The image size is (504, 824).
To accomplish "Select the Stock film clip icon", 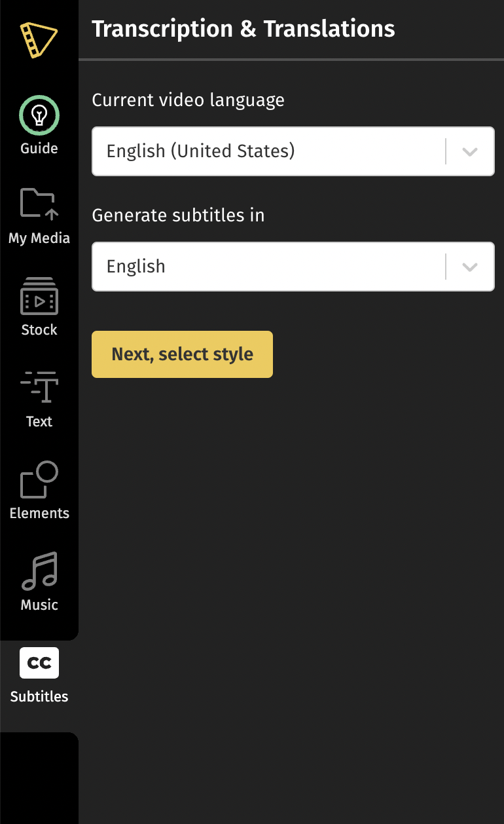I will (x=39, y=296).
